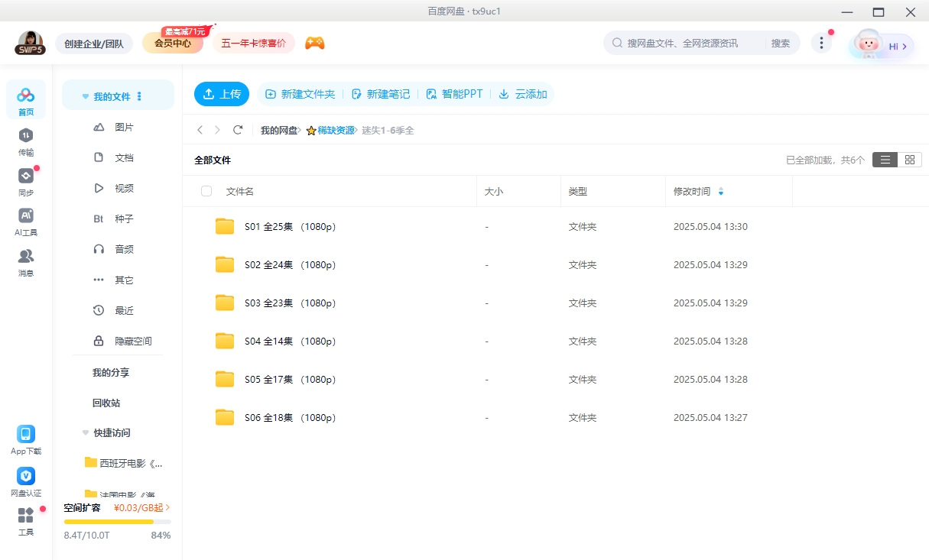Collapse the 我的文件 tree section
The height and width of the screenshot is (560, 929).
pos(86,97)
